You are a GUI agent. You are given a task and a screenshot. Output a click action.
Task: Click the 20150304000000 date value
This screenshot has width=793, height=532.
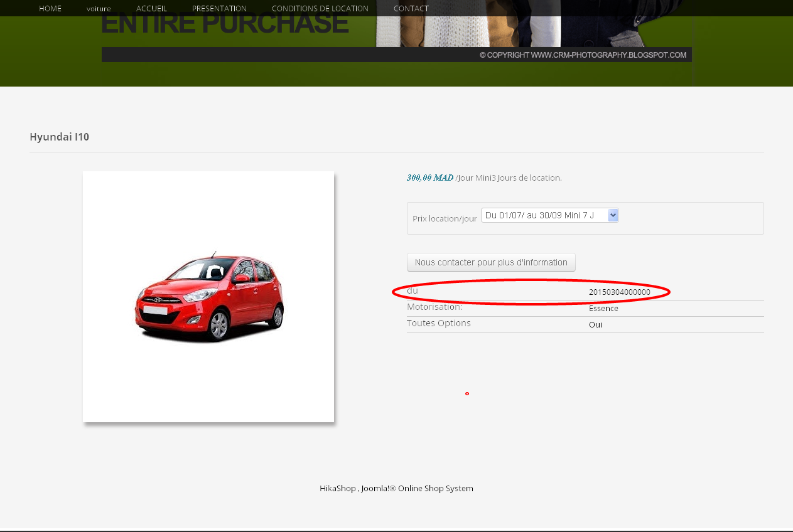(620, 292)
